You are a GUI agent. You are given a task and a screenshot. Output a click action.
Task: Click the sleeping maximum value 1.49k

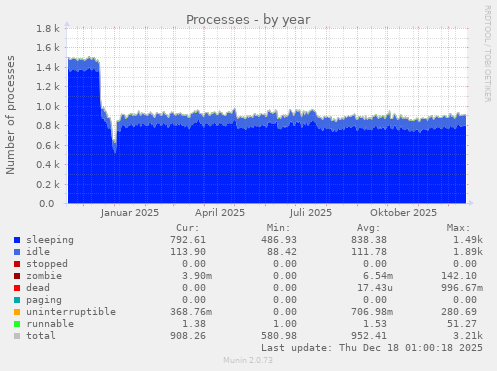pos(468,240)
